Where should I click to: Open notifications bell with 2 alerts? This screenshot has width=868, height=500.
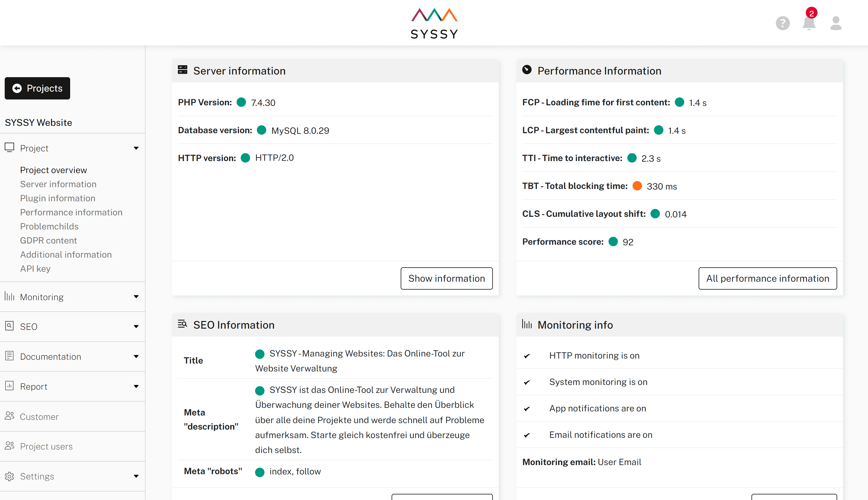point(809,20)
